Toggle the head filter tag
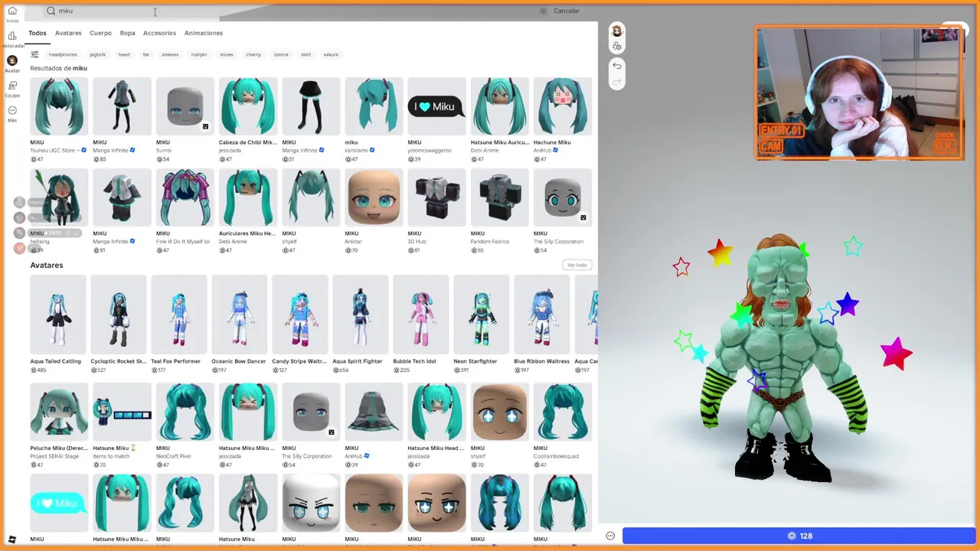This screenshot has width=980, height=551. click(x=124, y=54)
